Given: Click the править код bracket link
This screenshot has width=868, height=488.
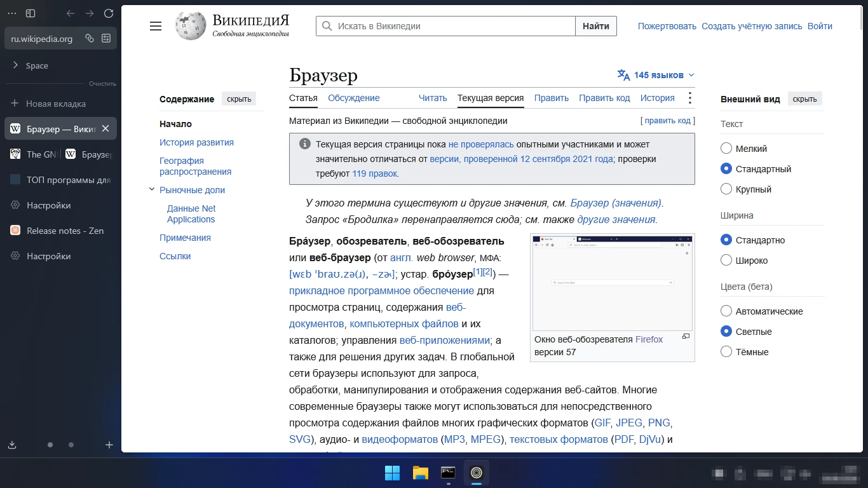Looking at the screenshot, I should coord(667,121).
